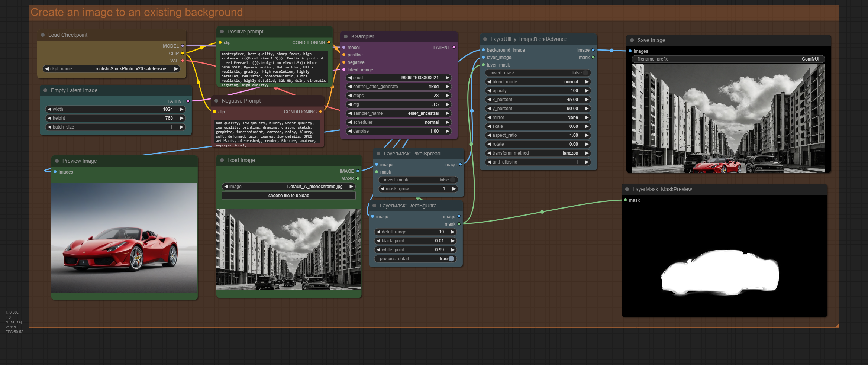Toggle invert_mask in the PixelSpread node
The width and height of the screenshot is (868, 365).
pos(418,180)
